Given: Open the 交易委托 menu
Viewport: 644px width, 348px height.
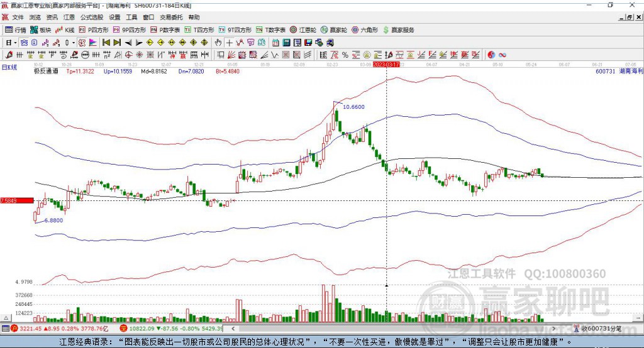Looking at the screenshot, I should tap(171, 17).
